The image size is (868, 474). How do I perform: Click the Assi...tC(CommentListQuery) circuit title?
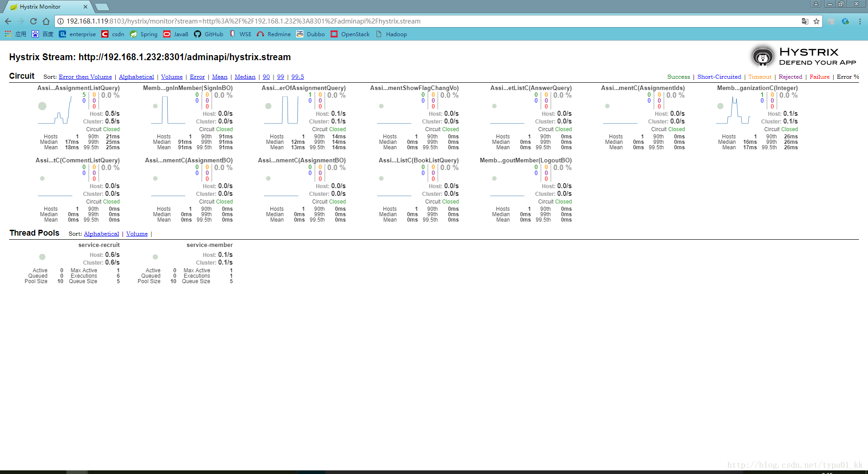78,160
